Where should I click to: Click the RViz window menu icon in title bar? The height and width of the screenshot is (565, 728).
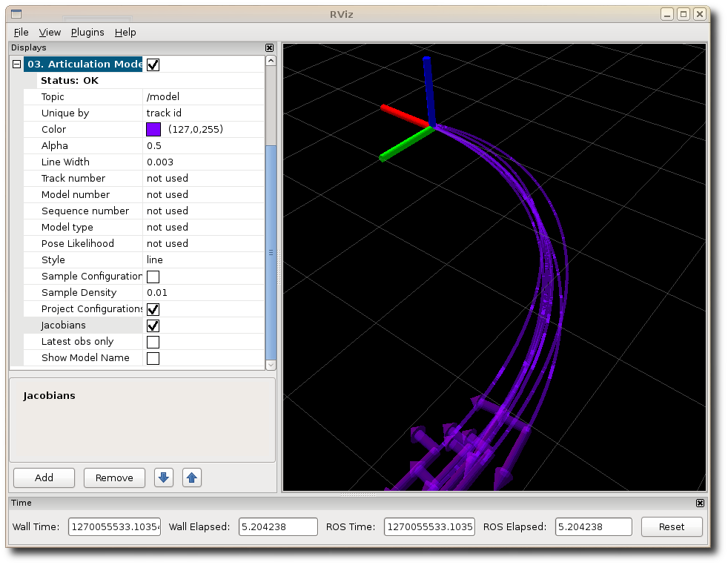[16, 13]
